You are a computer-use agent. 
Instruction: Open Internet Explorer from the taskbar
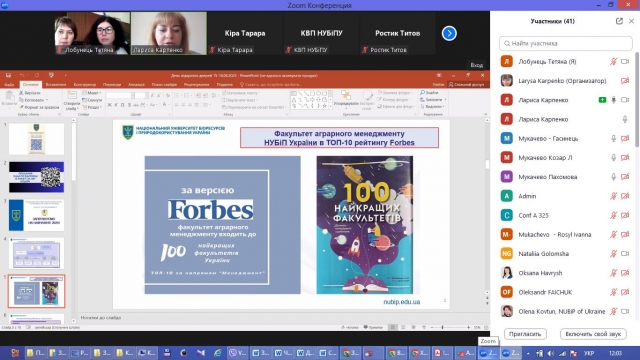(218, 353)
